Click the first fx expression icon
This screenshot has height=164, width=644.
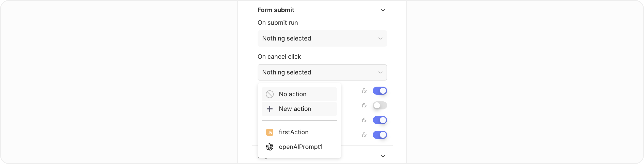[x=364, y=91]
